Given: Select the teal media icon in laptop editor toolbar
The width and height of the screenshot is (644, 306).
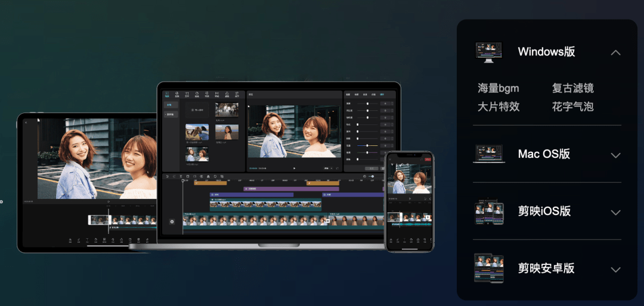Looking at the screenshot, I should point(167,95).
